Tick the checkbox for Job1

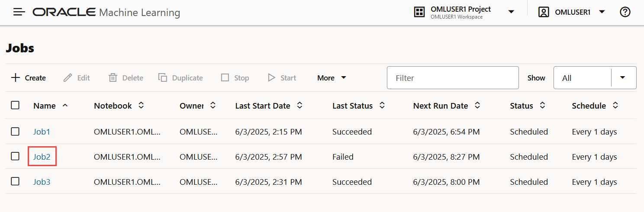point(15,132)
